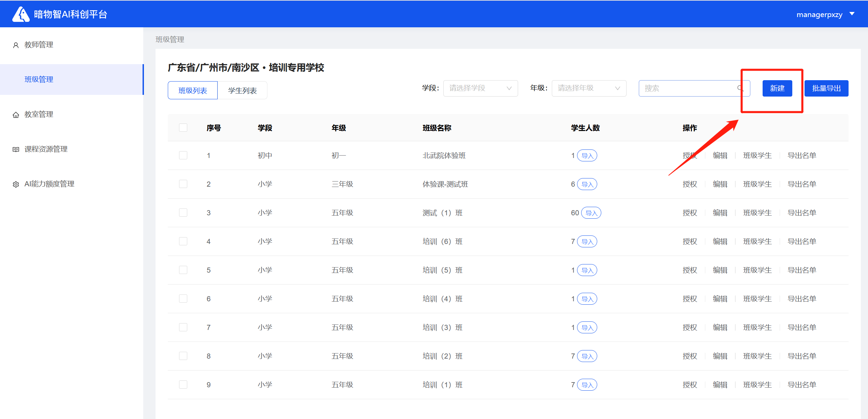The image size is (868, 419).
Task: Click the search magnifier icon
Action: (740, 88)
